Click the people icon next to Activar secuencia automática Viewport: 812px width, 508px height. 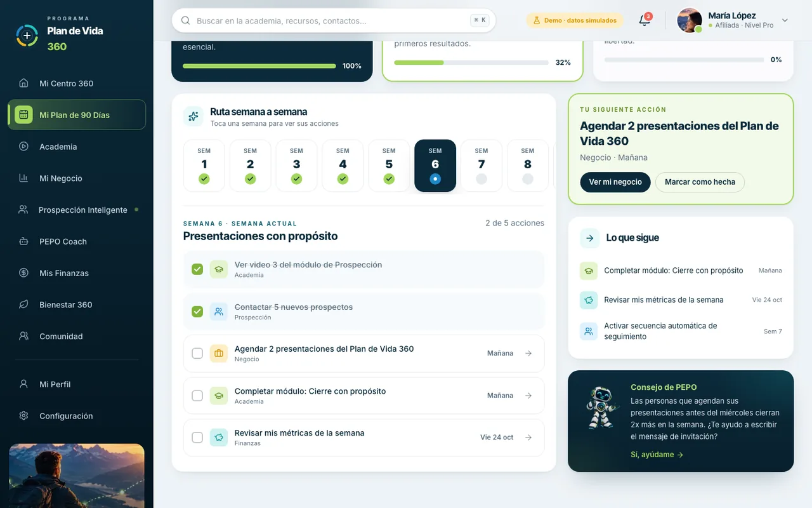click(x=589, y=331)
